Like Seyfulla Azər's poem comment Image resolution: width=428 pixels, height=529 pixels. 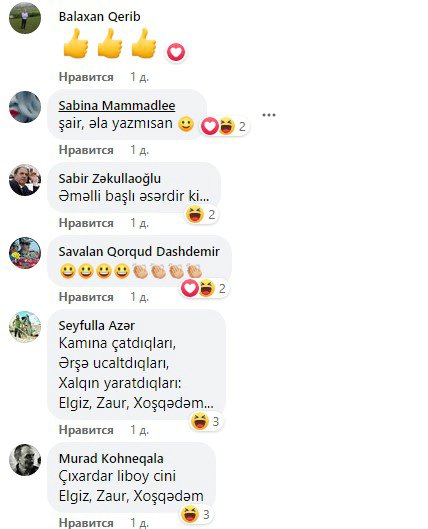(x=86, y=430)
